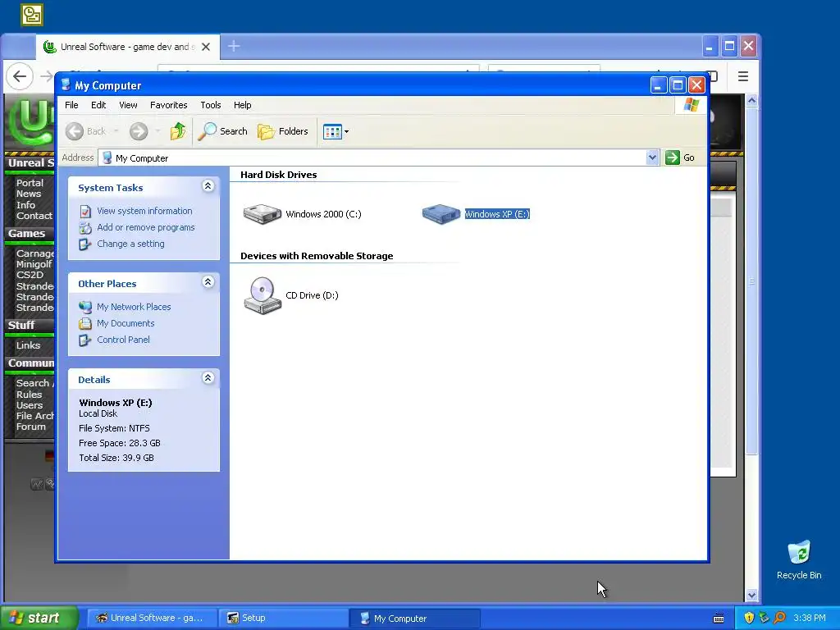Open the Help menu

pos(242,105)
